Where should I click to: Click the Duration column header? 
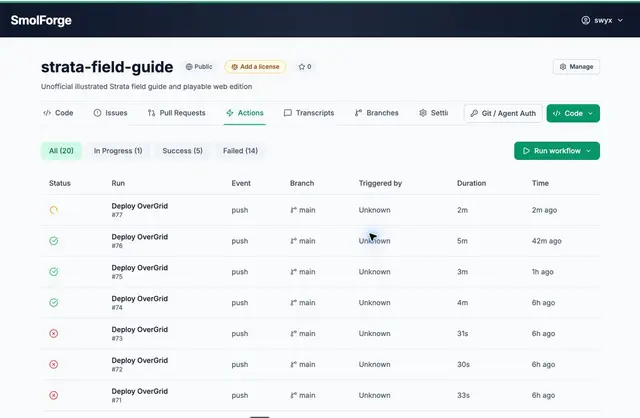(471, 183)
